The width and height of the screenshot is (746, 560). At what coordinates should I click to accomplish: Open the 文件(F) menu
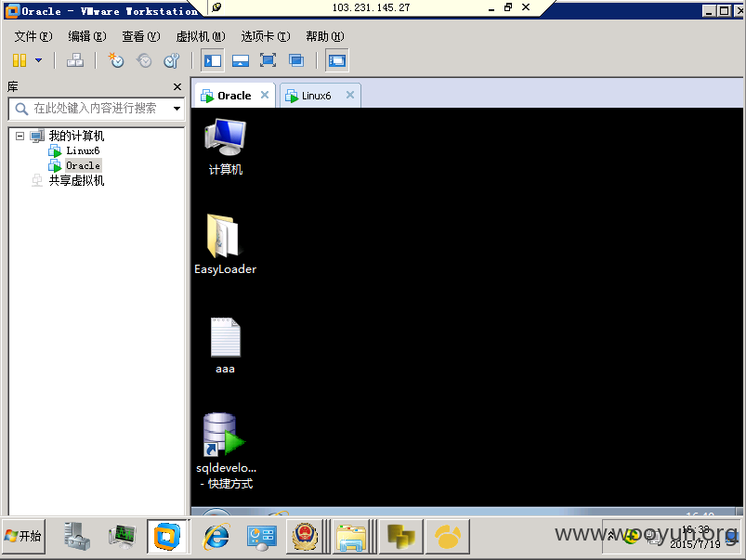click(33, 36)
